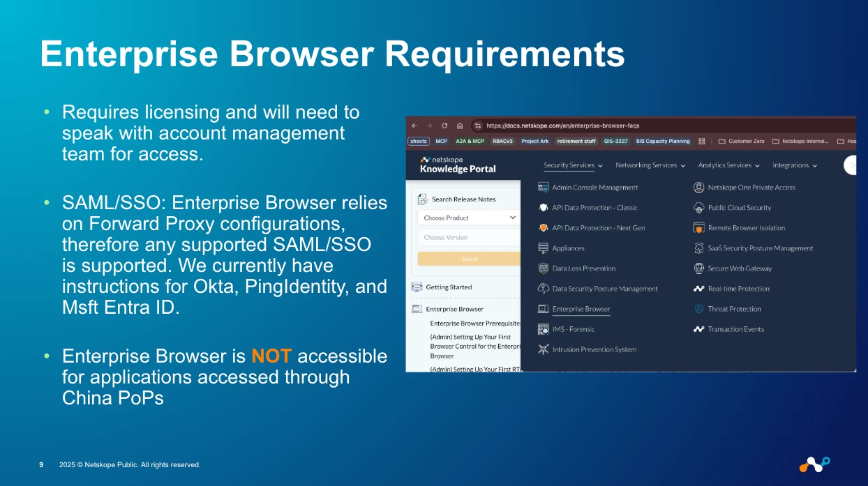This screenshot has height=486, width=868.
Task: Open the Enterprise Browser menu link
Action: click(581, 309)
